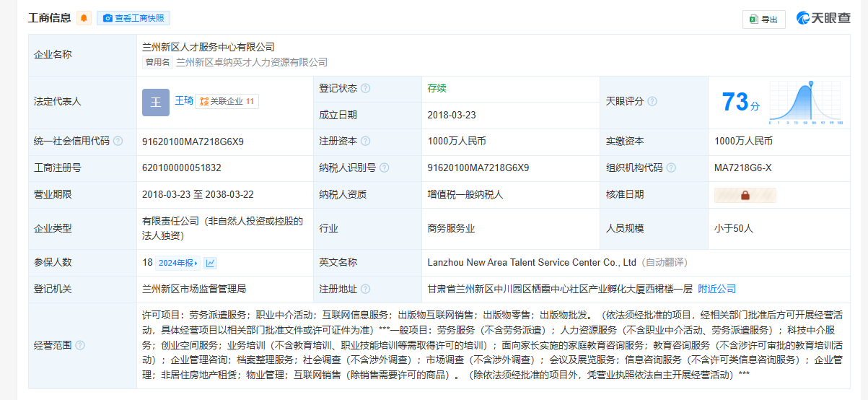Image resolution: width=868 pixels, height=400 pixels.
Task: Click the locked 核准日期 lock icon
Action: click(x=745, y=195)
